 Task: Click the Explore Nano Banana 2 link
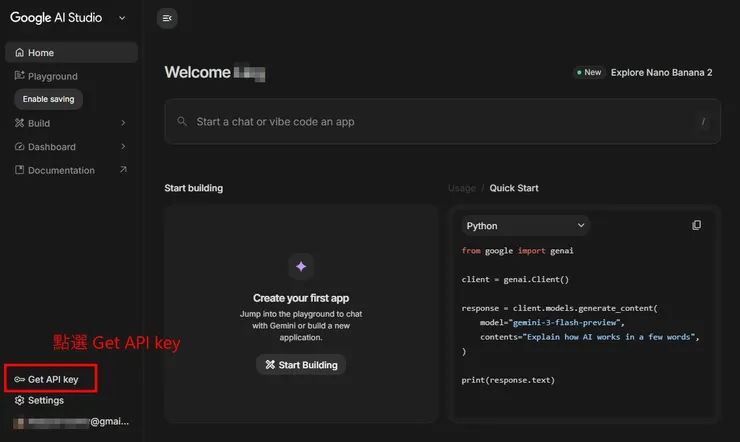pyautogui.click(x=661, y=72)
